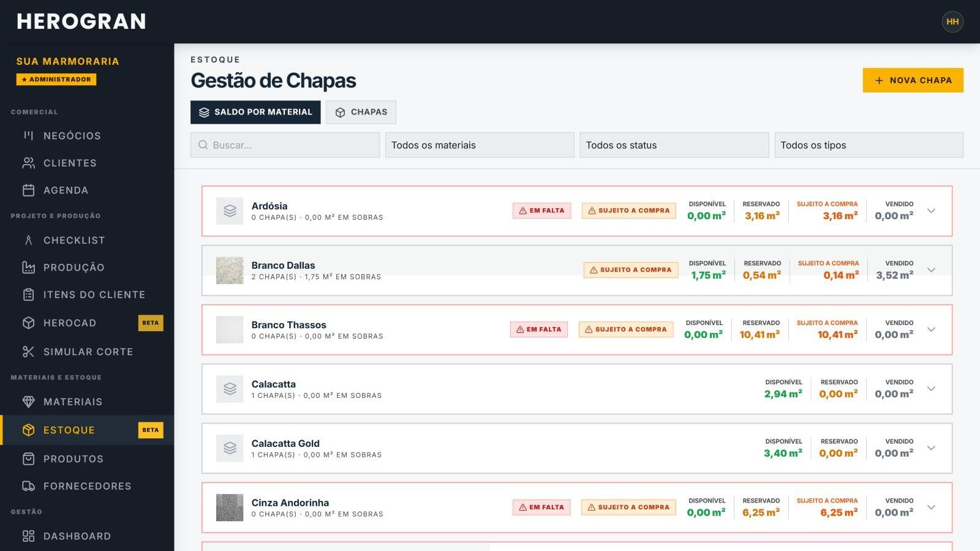Click the HeroCAD cube icon
The width and height of the screenshot is (980, 551).
28,323
